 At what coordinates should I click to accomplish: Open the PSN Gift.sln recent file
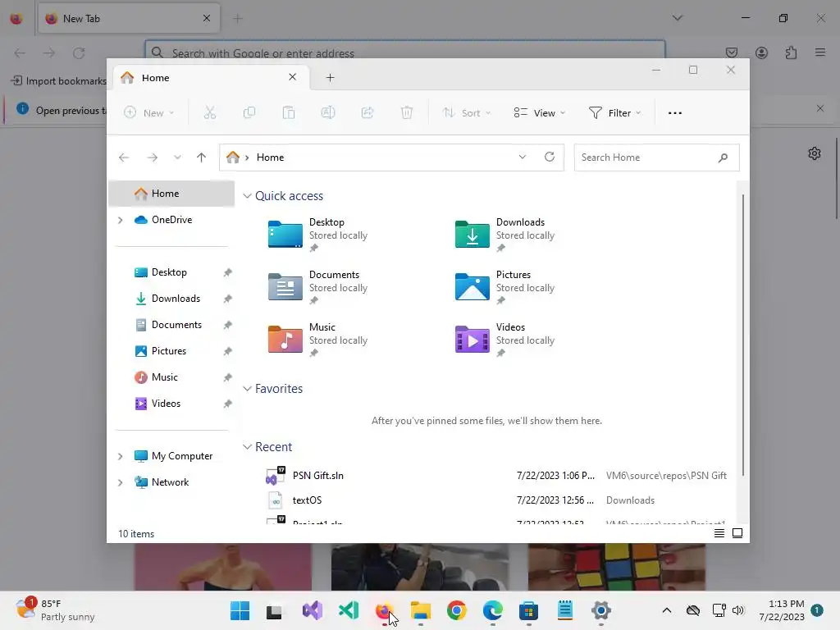(x=496, y=475)
